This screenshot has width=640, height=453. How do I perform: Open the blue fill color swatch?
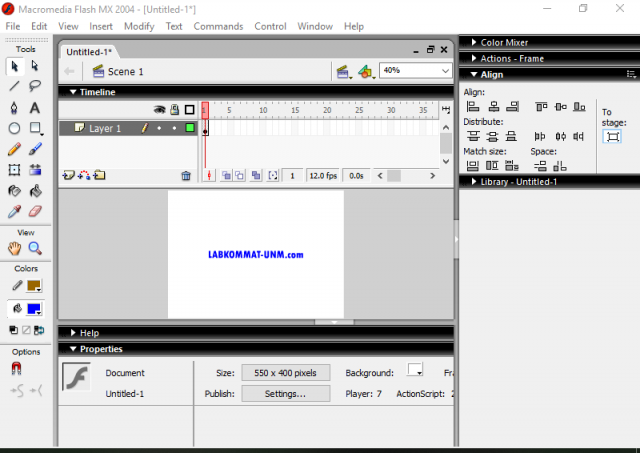coord(34,309)
